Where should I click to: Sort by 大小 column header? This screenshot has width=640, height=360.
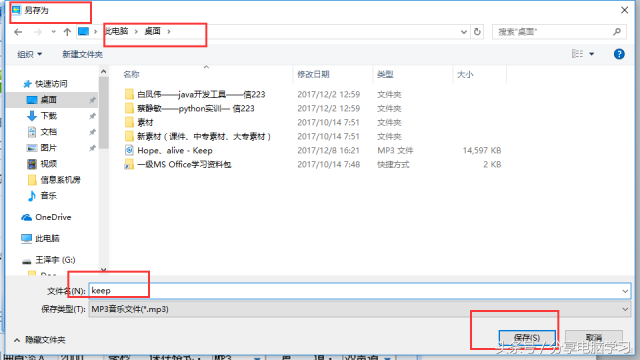[465, 74]
